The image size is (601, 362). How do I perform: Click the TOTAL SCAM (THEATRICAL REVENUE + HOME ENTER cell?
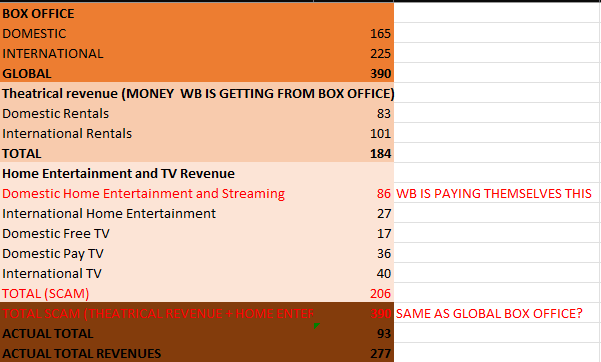pyautogui.click(x=158, y=314)
